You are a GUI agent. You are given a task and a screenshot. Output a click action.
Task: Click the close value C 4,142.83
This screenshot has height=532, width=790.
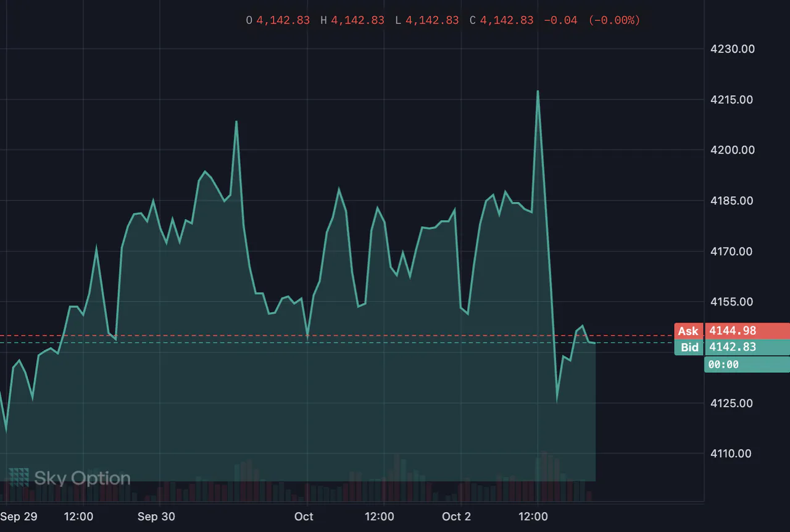pos(501,20)
